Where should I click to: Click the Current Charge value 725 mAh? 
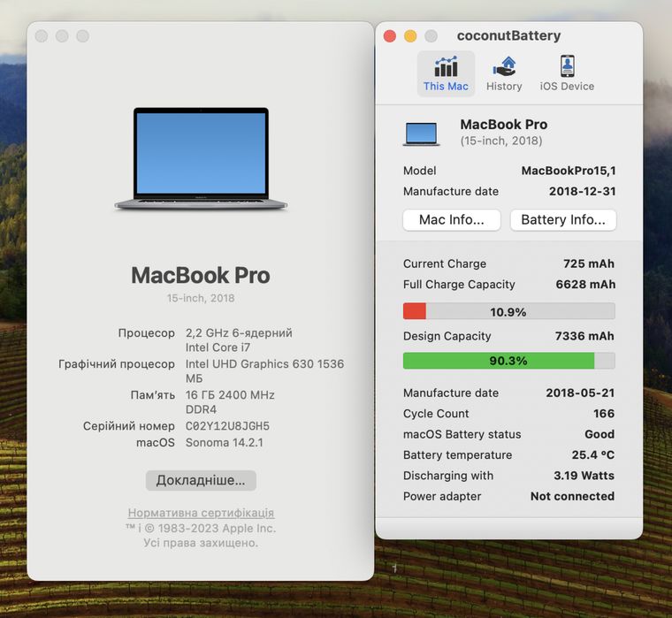(x=589, y=263)
